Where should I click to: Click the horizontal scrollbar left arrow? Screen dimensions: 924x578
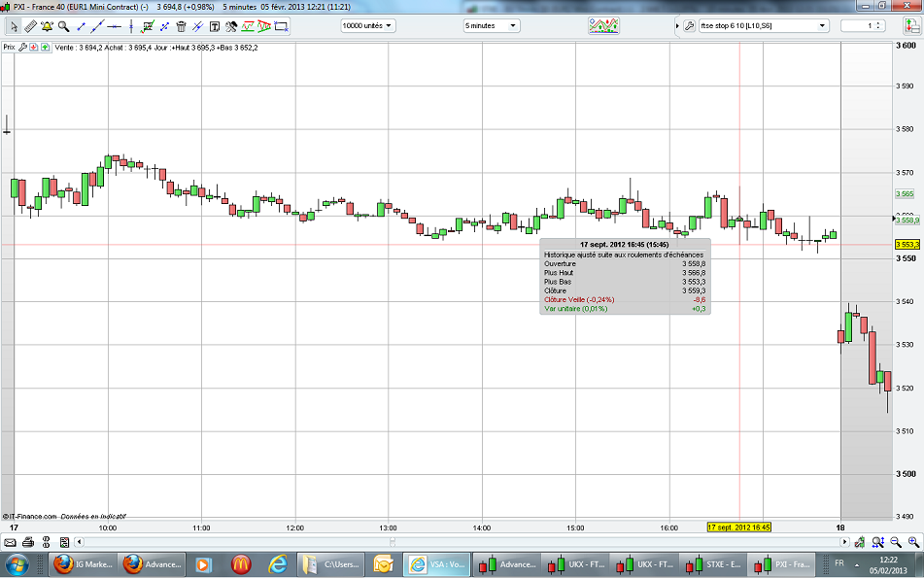(x=80, y=542)
